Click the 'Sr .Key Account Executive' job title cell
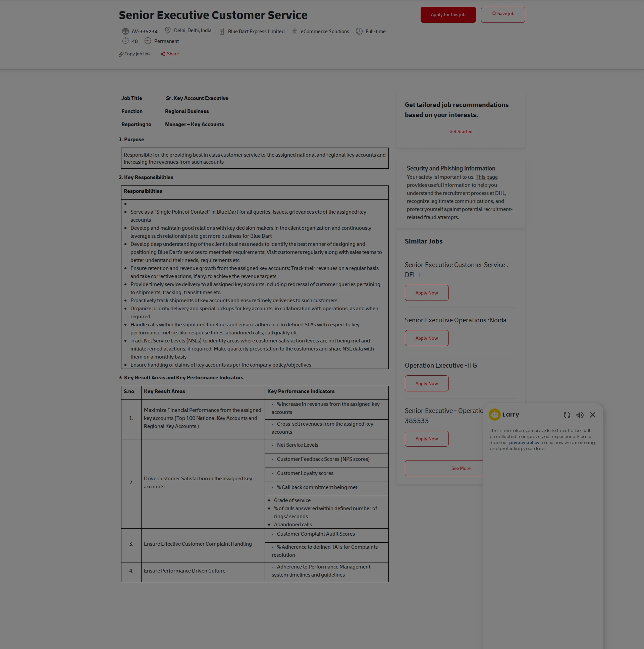 click(x=197, y=98)
